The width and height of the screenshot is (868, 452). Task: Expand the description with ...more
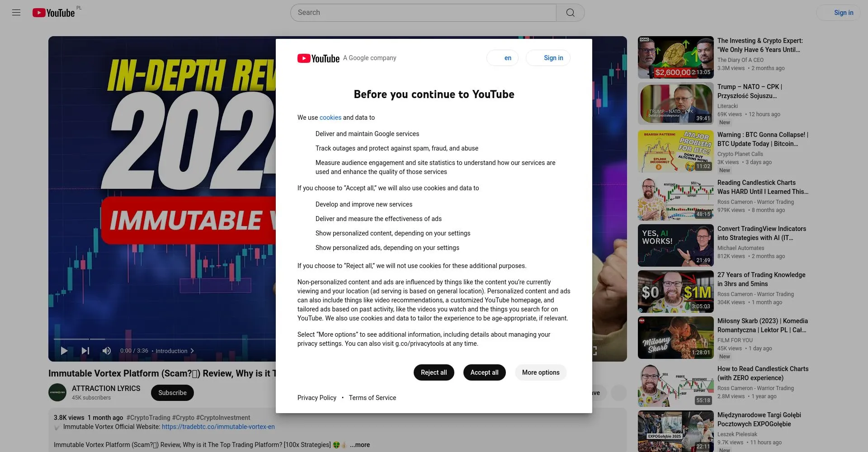pos(360,445)
